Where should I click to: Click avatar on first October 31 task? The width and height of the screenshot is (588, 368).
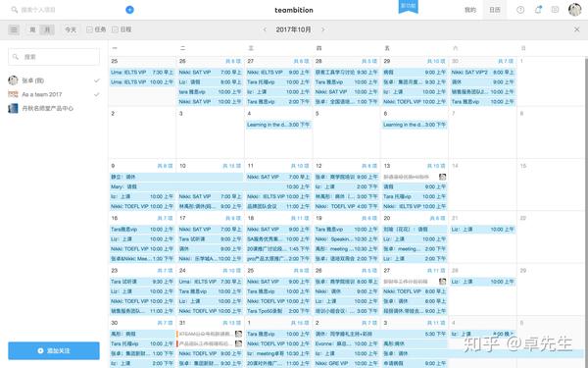pos(238,334)
